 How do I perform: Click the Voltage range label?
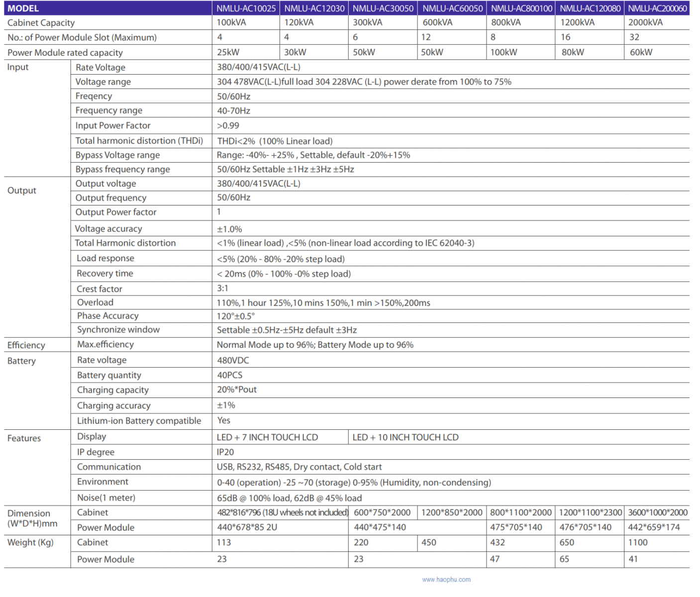(103, 82)
